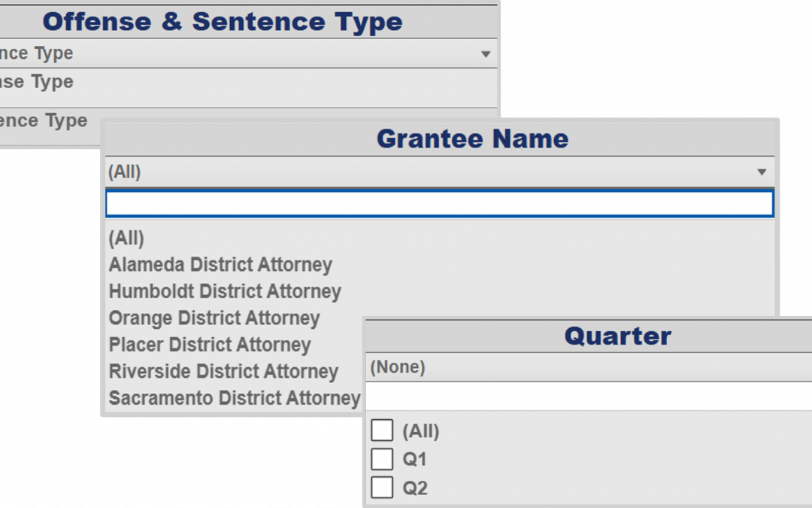This screenshot has width=812, height=508.
Task: Choose Alameda District Attorney
Action: [x=220, y=265]
